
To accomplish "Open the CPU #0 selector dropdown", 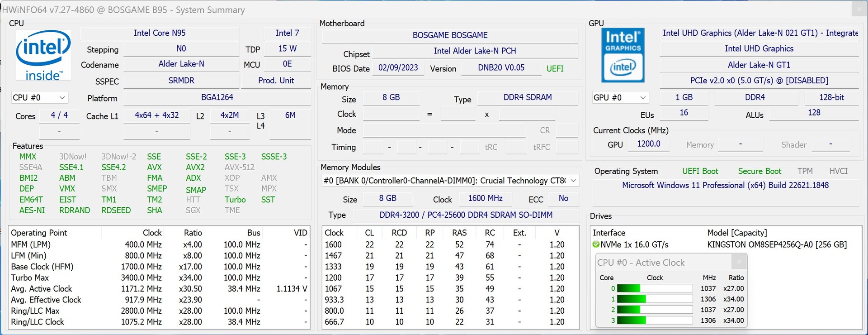I will pos(39,97).
